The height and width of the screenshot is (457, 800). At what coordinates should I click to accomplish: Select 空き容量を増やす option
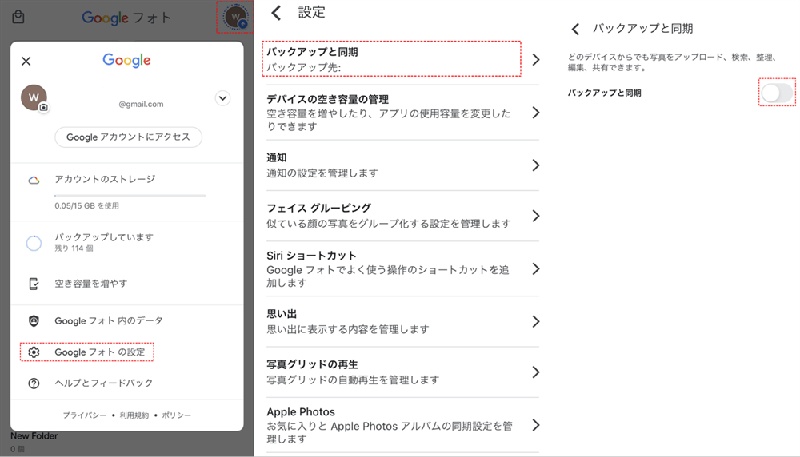click(x=91, y=284)
